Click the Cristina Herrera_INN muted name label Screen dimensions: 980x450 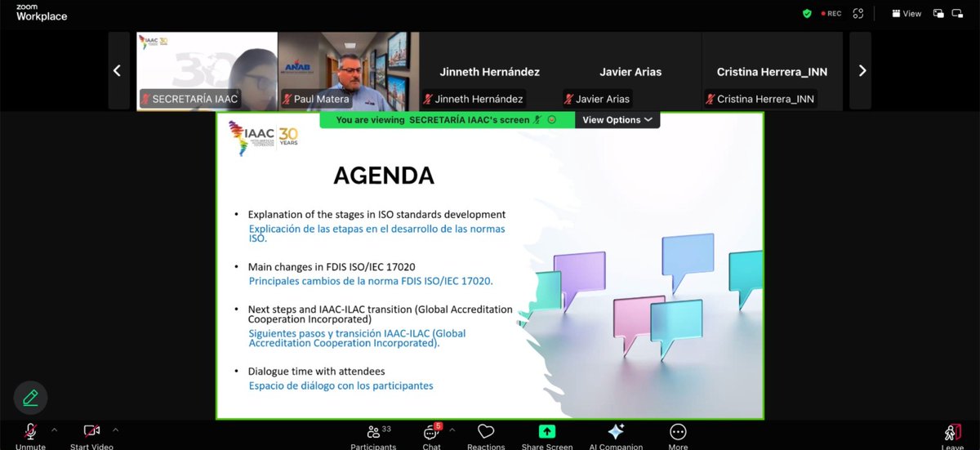(x=761, y=99)
